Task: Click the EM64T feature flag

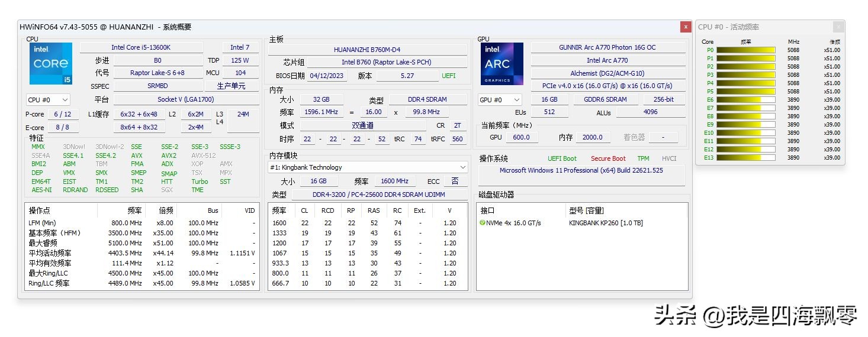Action: [41, 182]
